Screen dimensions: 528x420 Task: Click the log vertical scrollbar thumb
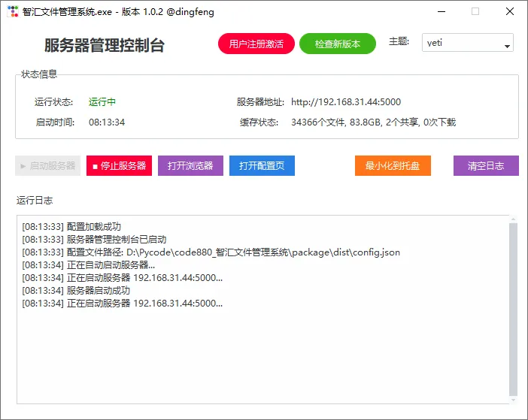coord(513,310)
